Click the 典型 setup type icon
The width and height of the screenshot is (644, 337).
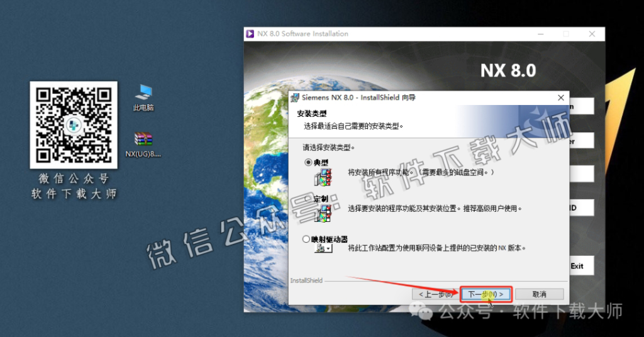pyautogui.click(x=323, y=177)
